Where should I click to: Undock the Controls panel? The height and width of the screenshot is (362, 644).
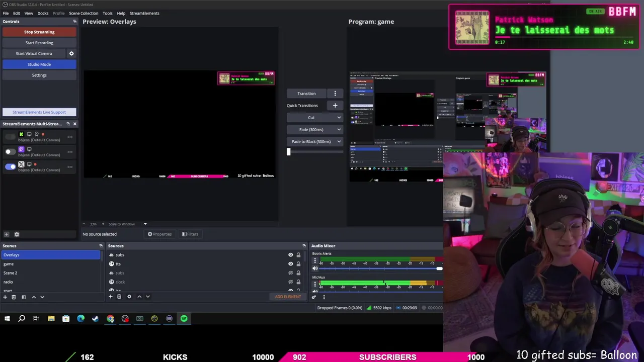(x=74, y=21)
